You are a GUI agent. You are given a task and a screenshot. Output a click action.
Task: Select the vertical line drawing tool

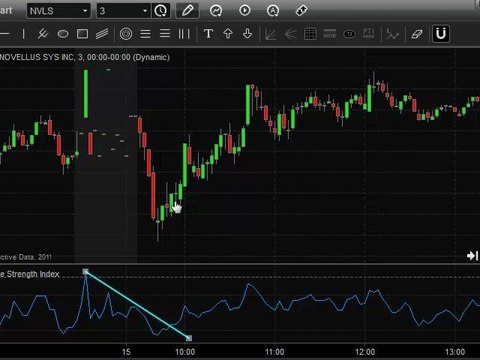pyautogui.click(x=23, y=34)
